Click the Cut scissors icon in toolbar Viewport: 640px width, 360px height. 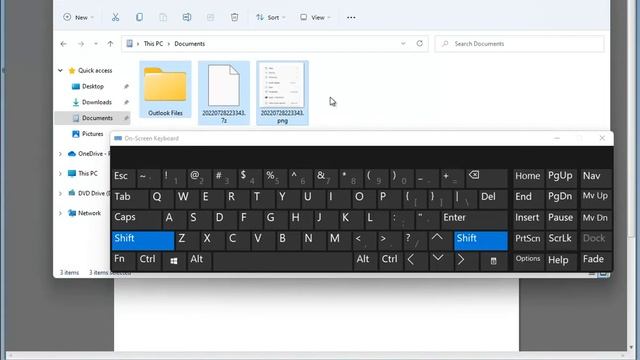pos(116,17)
